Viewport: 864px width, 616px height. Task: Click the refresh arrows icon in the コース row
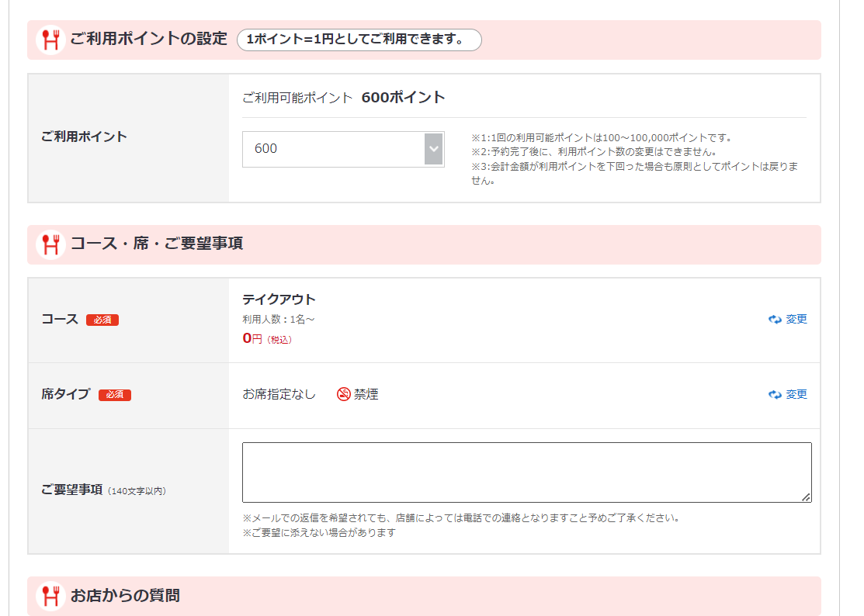tap(775, 320)
